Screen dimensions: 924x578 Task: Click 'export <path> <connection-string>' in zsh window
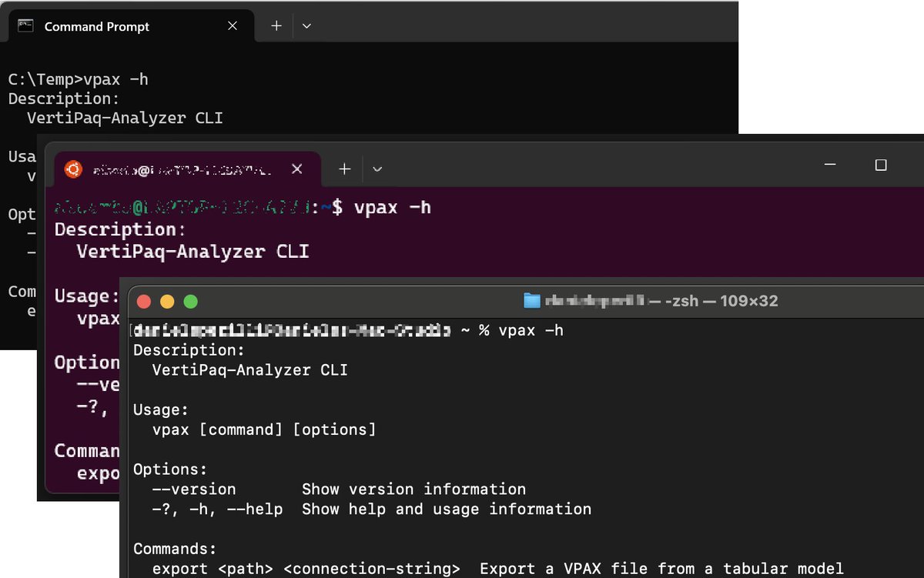point(306,569)
